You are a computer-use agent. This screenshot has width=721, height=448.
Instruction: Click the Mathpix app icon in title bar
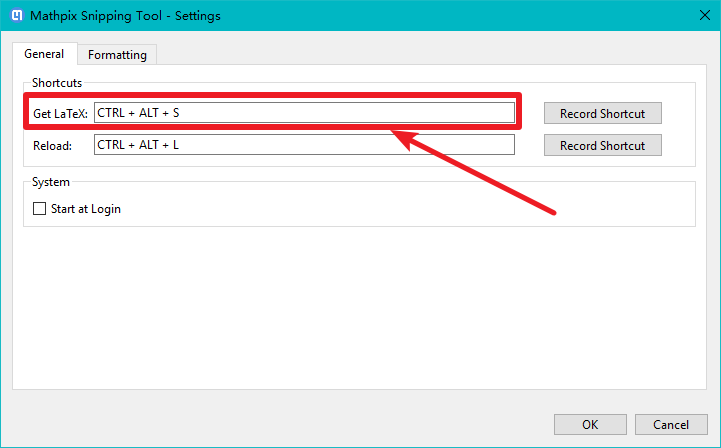pos(17,15)
